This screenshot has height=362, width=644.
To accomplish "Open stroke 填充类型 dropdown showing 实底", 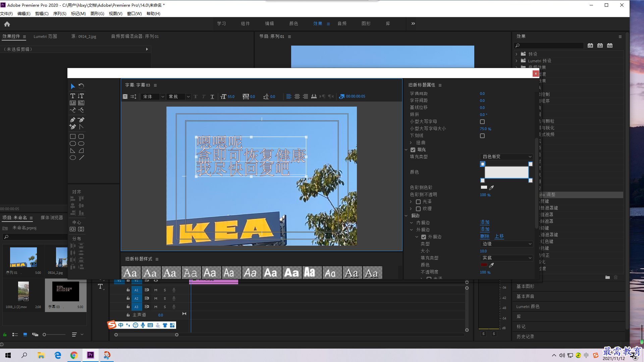I will (506, 258).
